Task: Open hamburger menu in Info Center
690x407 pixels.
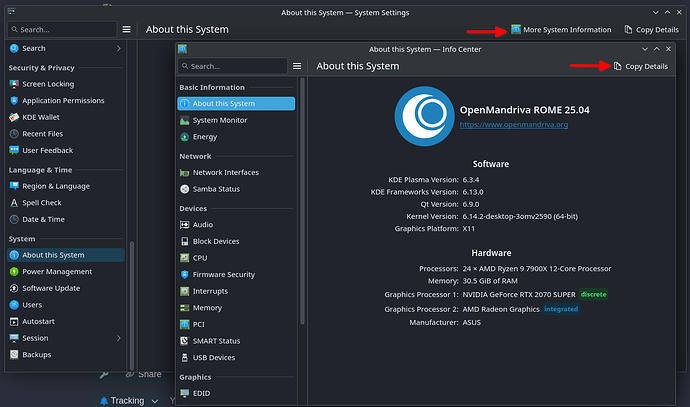Action: [297, 66]
